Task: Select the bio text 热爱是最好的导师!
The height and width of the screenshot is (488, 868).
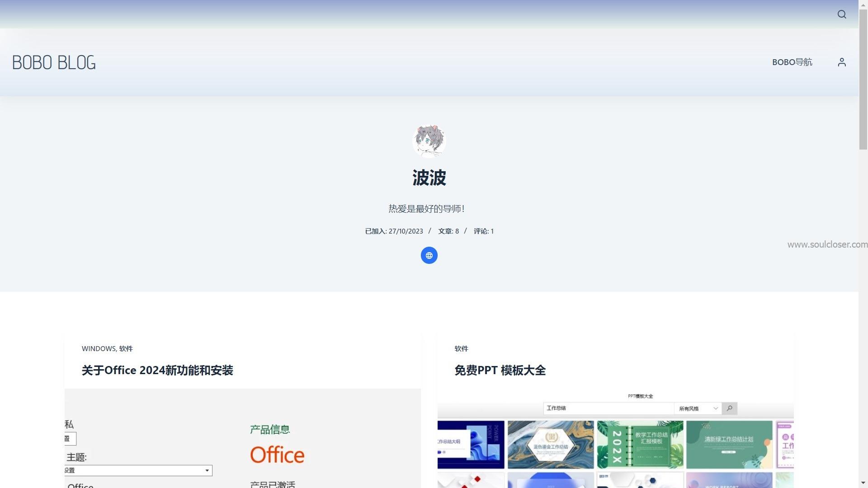Action: 427,209
